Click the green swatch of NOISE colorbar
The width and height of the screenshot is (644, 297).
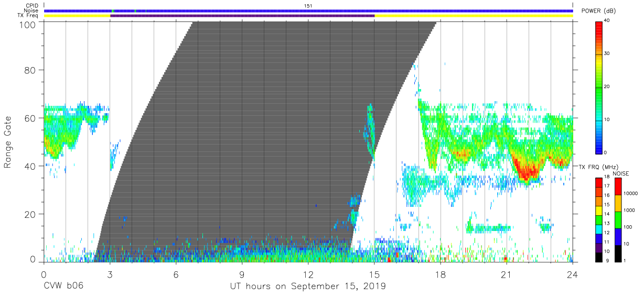(x=617, y=220)
